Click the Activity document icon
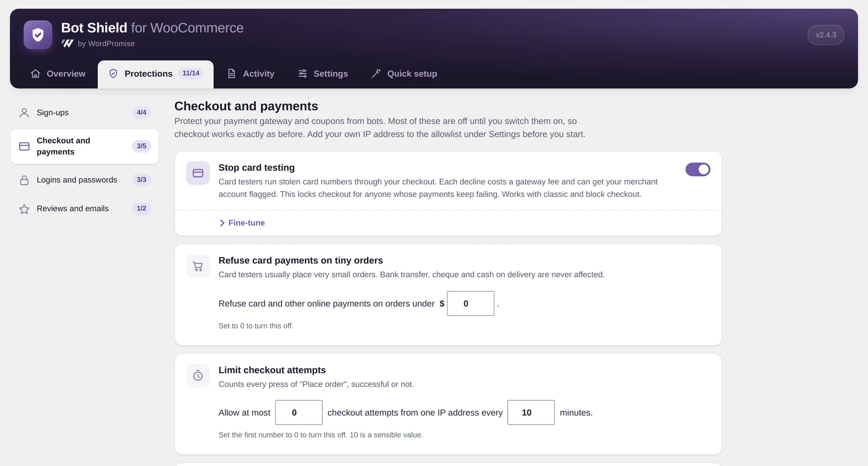 231,74
